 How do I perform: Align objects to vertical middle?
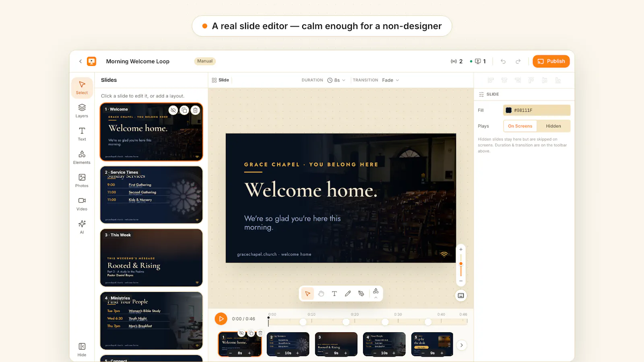(x=545, y=80)
